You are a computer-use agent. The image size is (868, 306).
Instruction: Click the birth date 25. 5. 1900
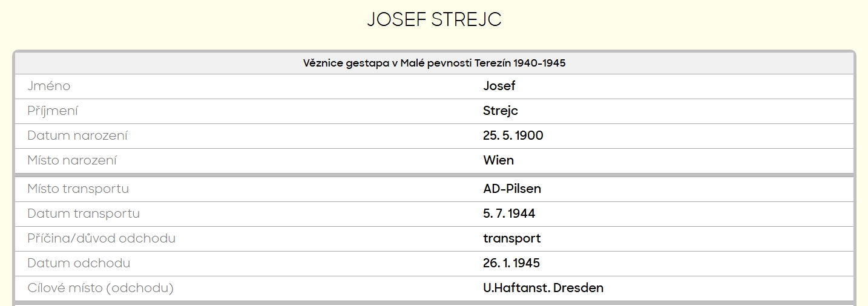point(513,135)
